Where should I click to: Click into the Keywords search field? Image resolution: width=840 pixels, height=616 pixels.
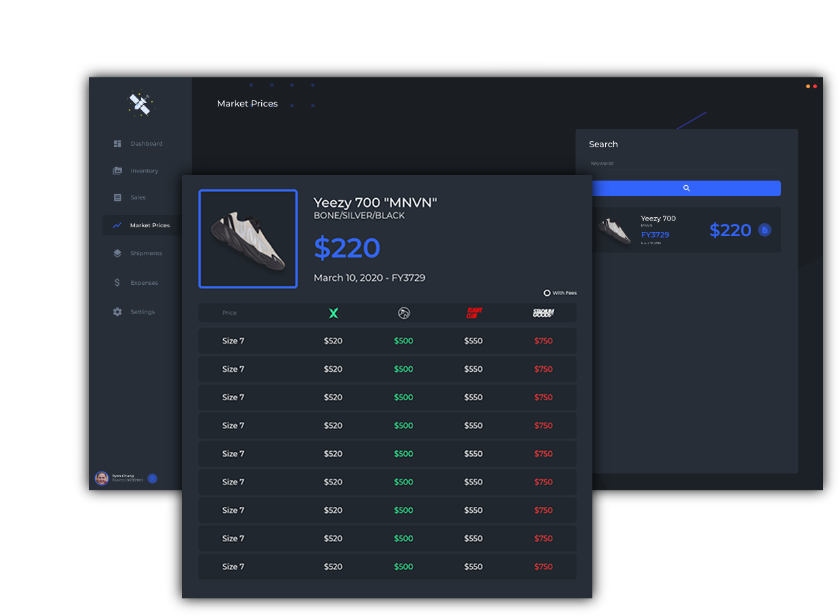[686, 163]
